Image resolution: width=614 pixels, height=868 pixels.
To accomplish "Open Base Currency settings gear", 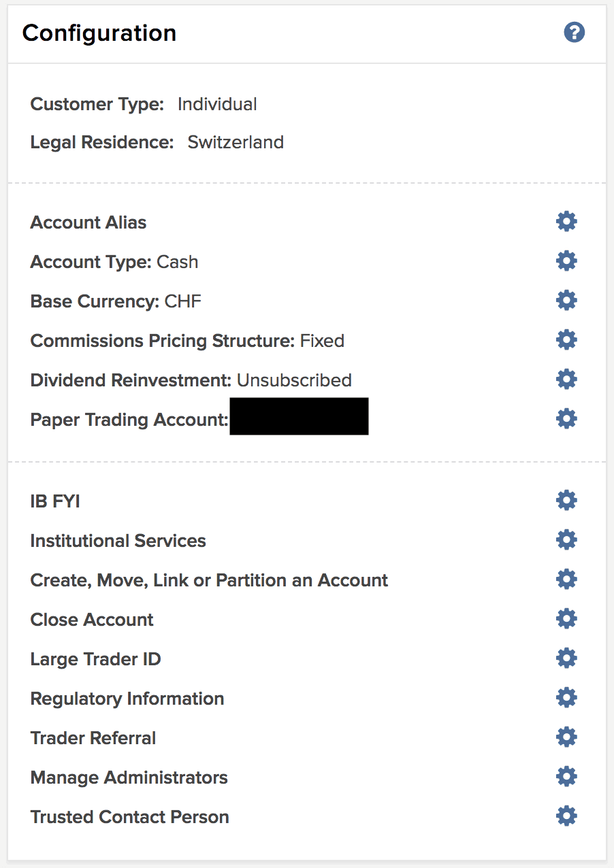I will [566, 300].
